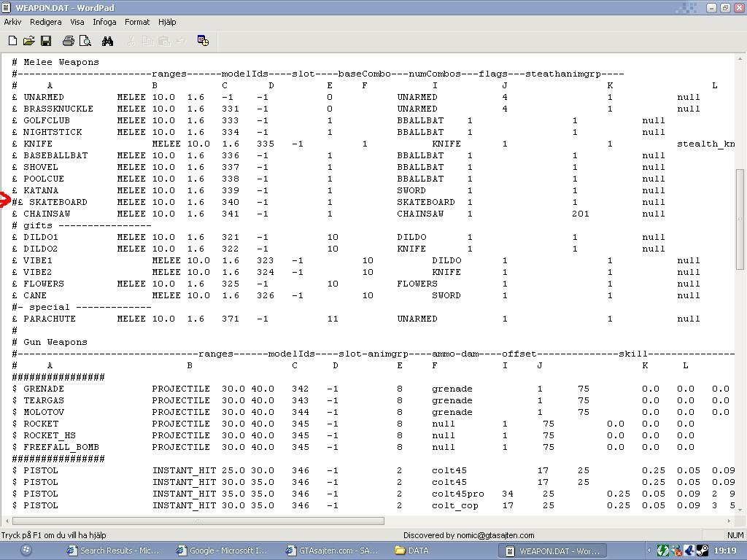Switch to the DATA folder taskbar button
The height and width of the screenshot is (560, 747).
412,551
